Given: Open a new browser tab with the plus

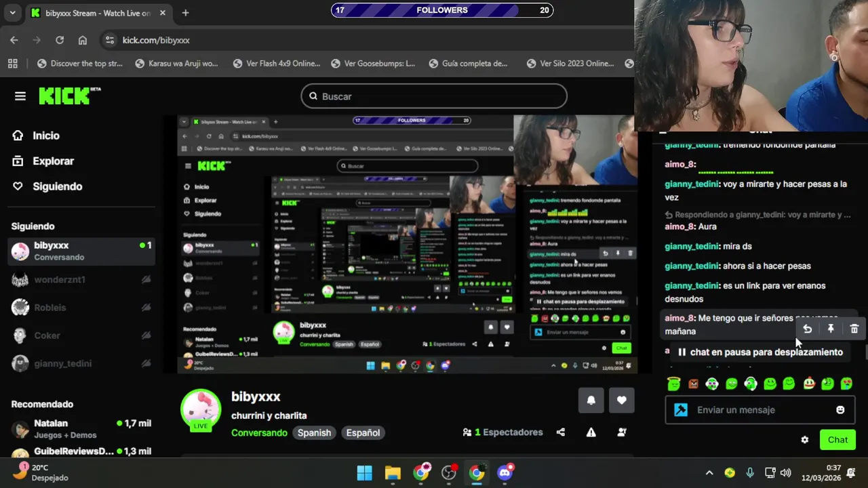Looking at the screenshot, I should 185,13.
